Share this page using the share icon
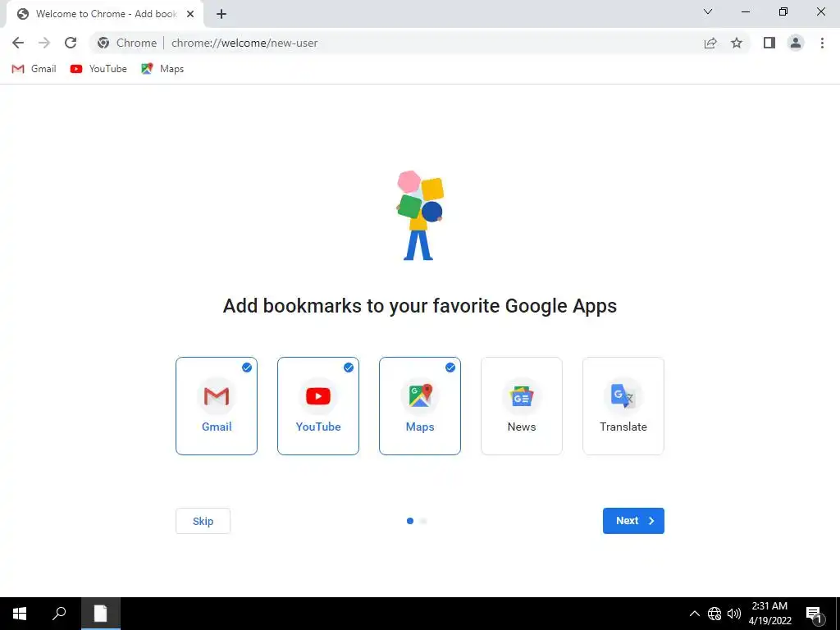 710,43
